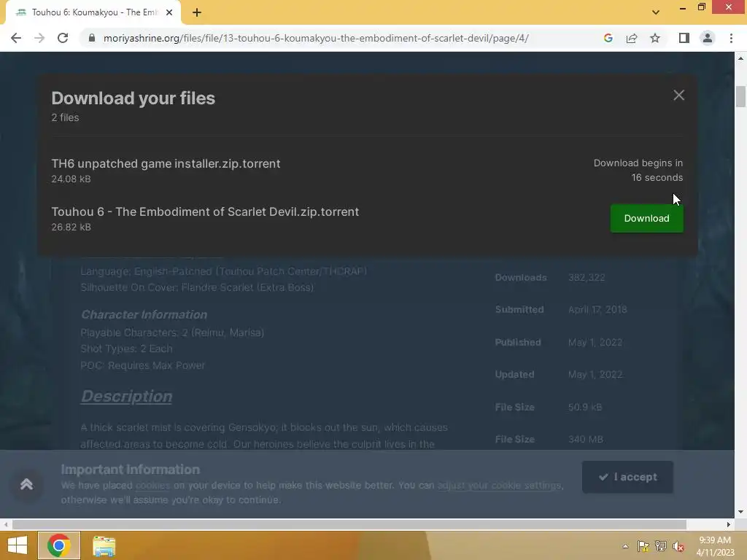Select the Touhou 6: Koumakyou tab
Image resolution: width=747 pixels, height=560 pixels.
pyautogui.click(x=93, y=12)
